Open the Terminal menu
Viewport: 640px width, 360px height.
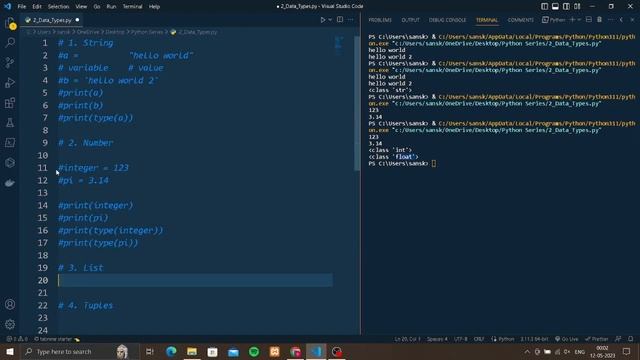[132, 7]
